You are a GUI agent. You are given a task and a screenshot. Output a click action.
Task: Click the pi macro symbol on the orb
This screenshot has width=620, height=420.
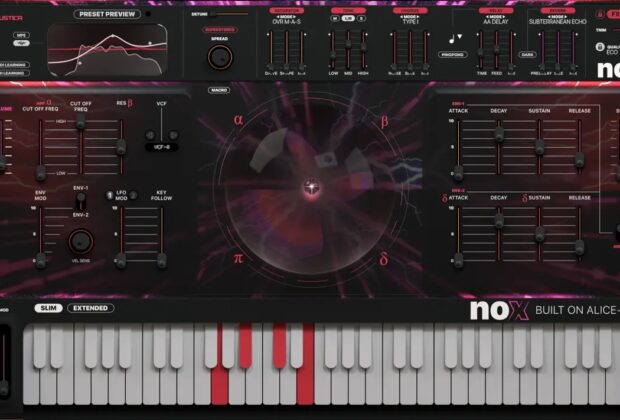pos(238,257)
